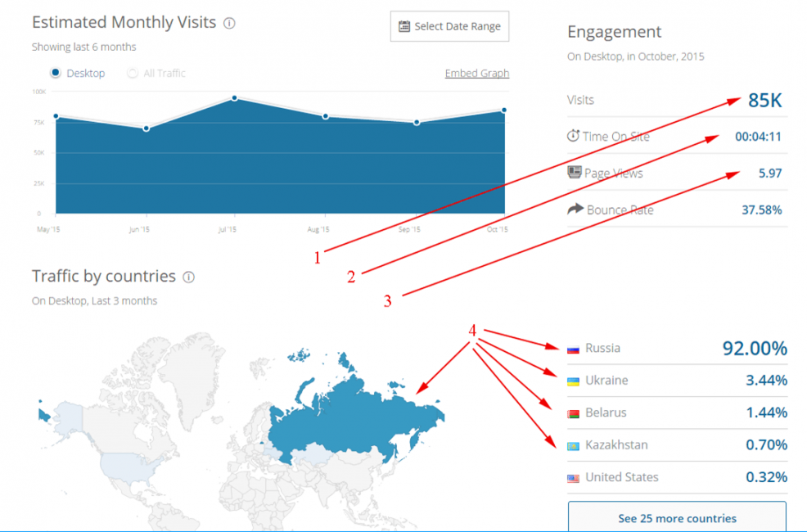Click the Bounce Rate arrow icon
Screen dimensions: 807x532
(x=575, y=209)
